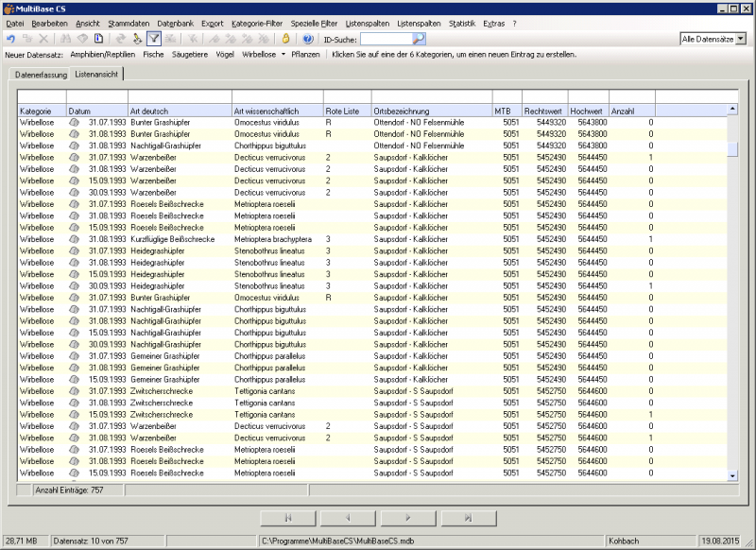Click the vertical scrollbar down arrow
This screenshot has height=550, width=756.
pyautogui.click(x=731, y=475)
